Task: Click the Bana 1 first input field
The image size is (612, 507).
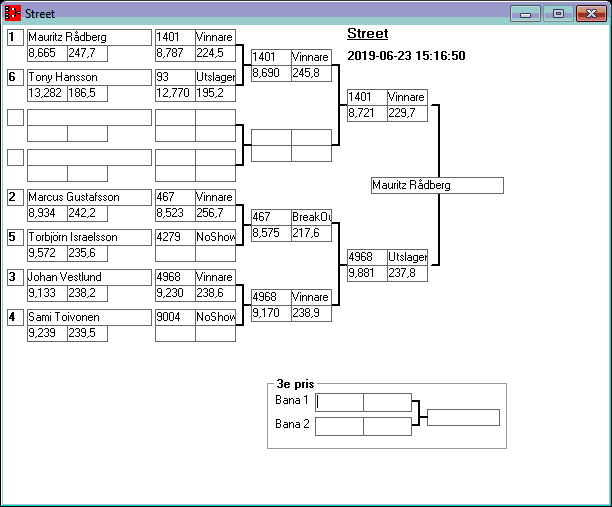Action: 339,402
